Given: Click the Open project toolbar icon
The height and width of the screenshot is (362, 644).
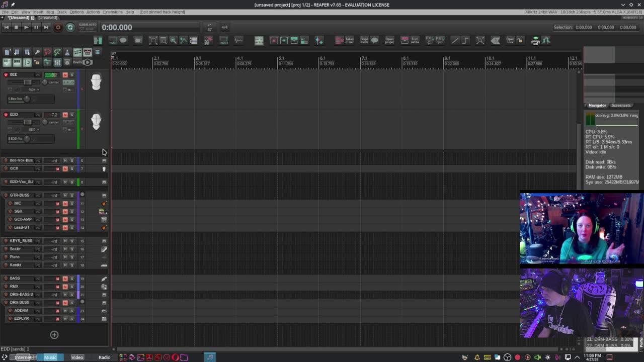Looking at the screenshot, I should [x=389, y=40].
